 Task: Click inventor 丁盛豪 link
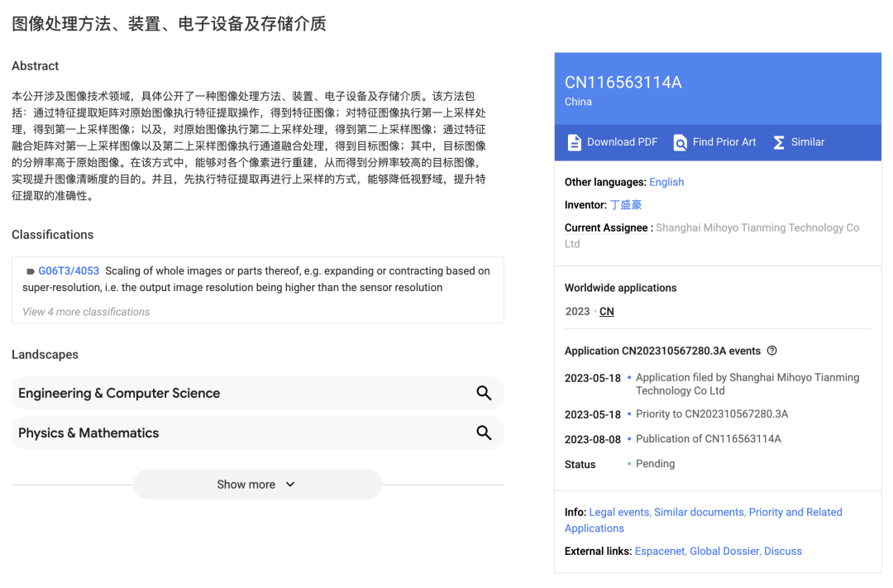pyautogui.click(x=626, y=204)
